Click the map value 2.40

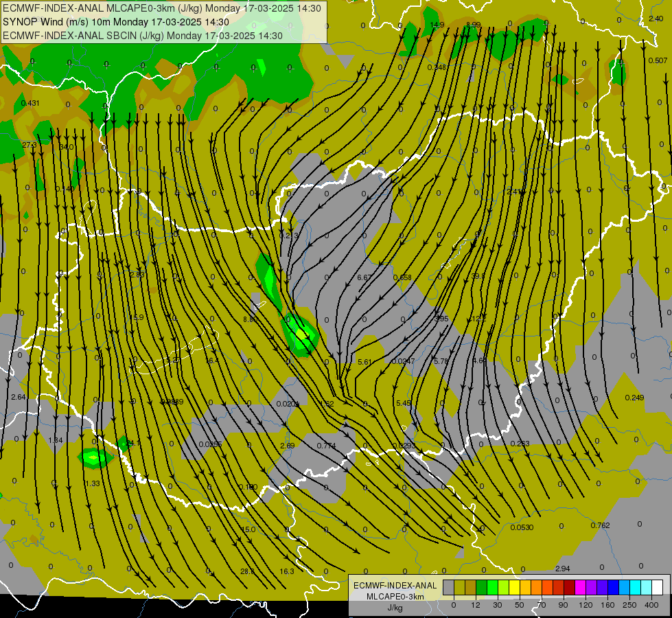(x=656, y=19)
